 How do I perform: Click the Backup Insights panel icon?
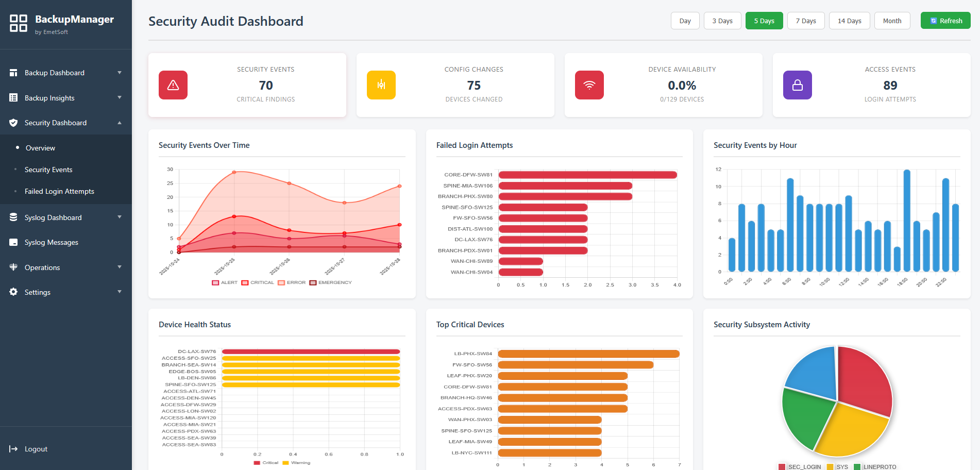(13, 97)
